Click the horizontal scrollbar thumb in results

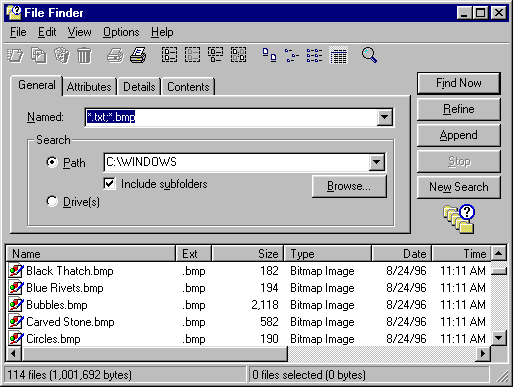coord(154,354)
